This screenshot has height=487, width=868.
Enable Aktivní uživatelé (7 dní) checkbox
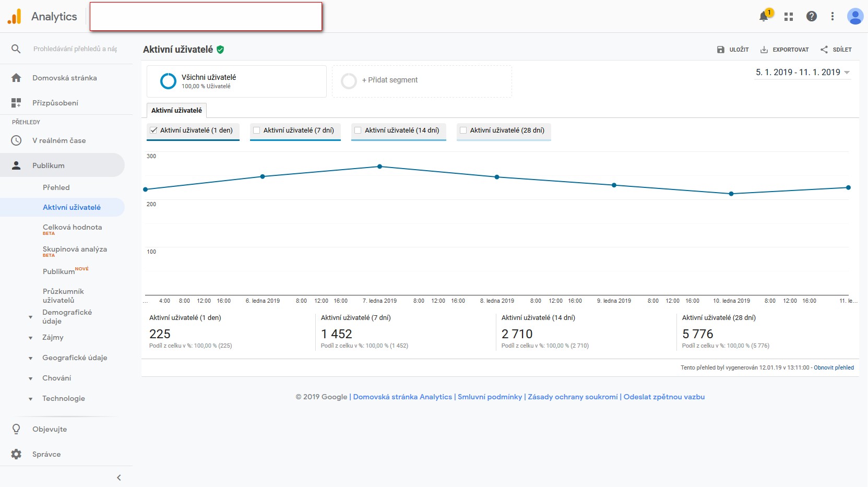tap(257, 130)
